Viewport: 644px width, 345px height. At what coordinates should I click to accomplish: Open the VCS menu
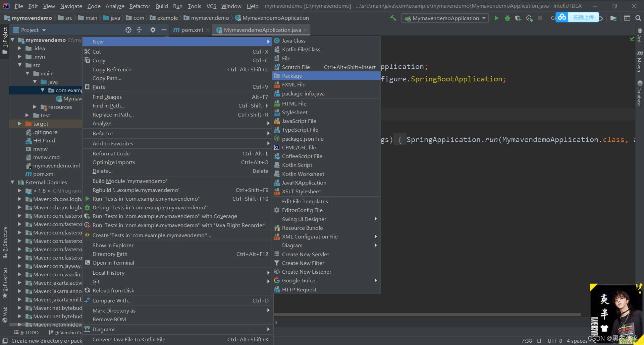tap(211, 6)
